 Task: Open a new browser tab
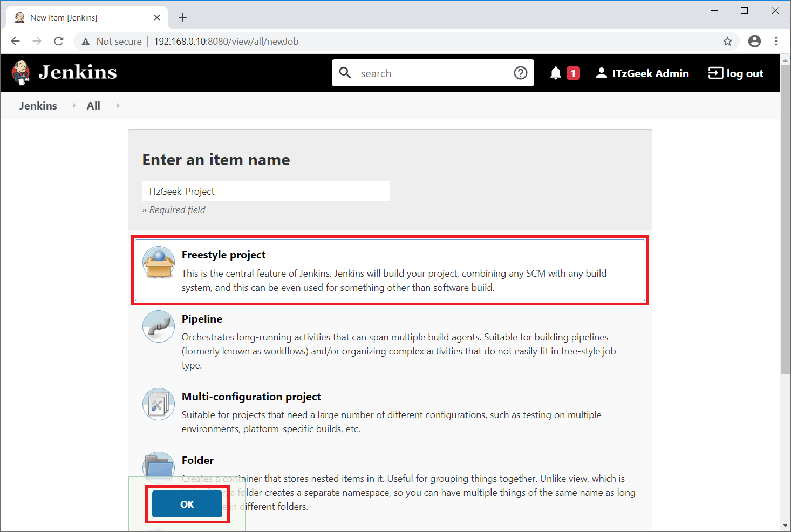[x=183, y=18]
